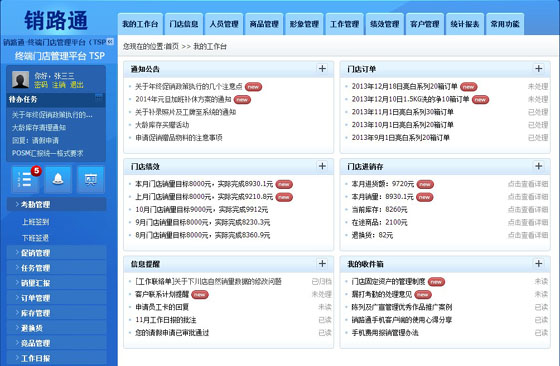The height and width of the screenshot is (366, 560).
Task: Open reminder 申请员工卡的回复
Action: pos(162,307)
